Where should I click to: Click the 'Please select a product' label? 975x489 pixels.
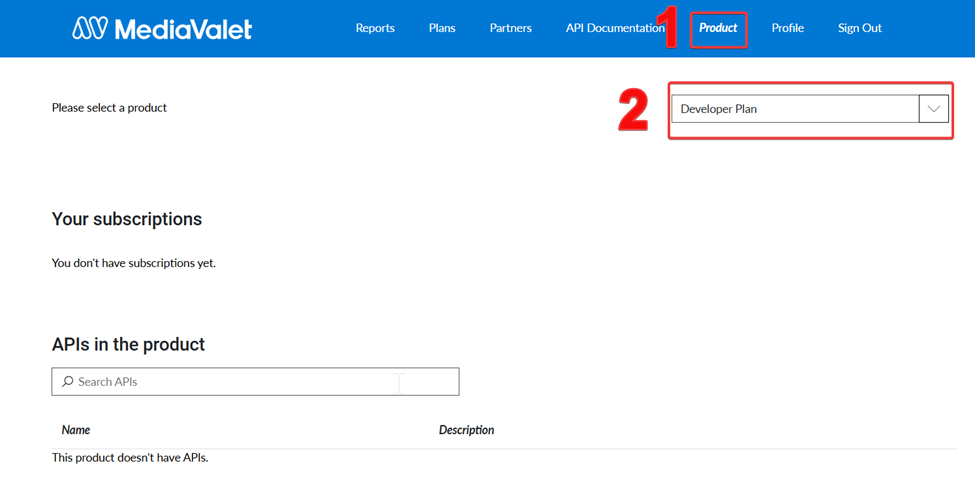(109, 108)
